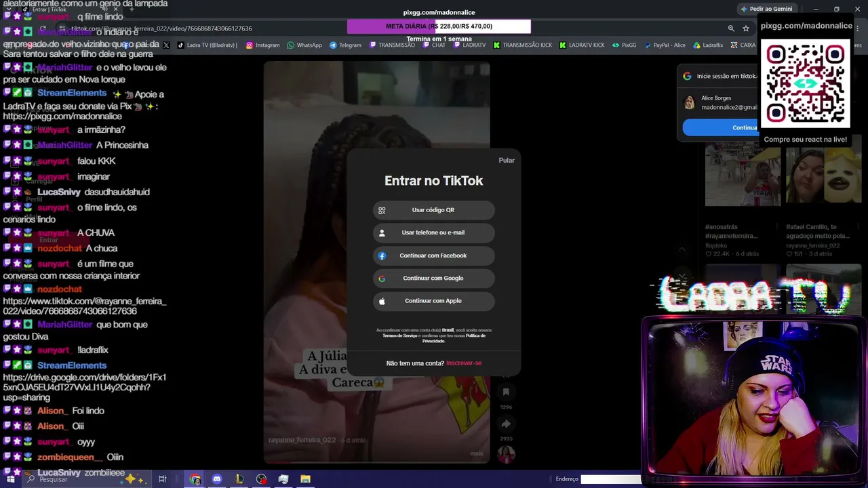Click the person icon for phone or e-mail
This screenshot has height=488, width=868.
coord(382,232)
